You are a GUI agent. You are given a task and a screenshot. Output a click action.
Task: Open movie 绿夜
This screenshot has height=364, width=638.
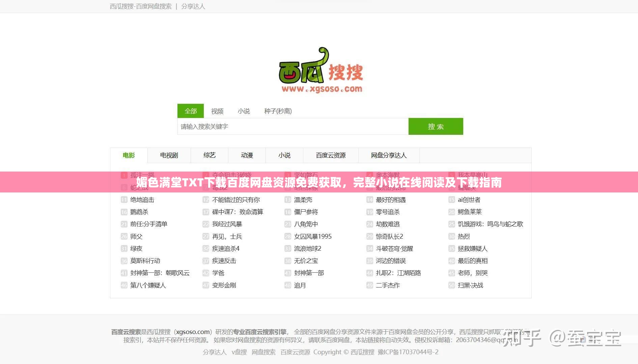tap(136, 249)
